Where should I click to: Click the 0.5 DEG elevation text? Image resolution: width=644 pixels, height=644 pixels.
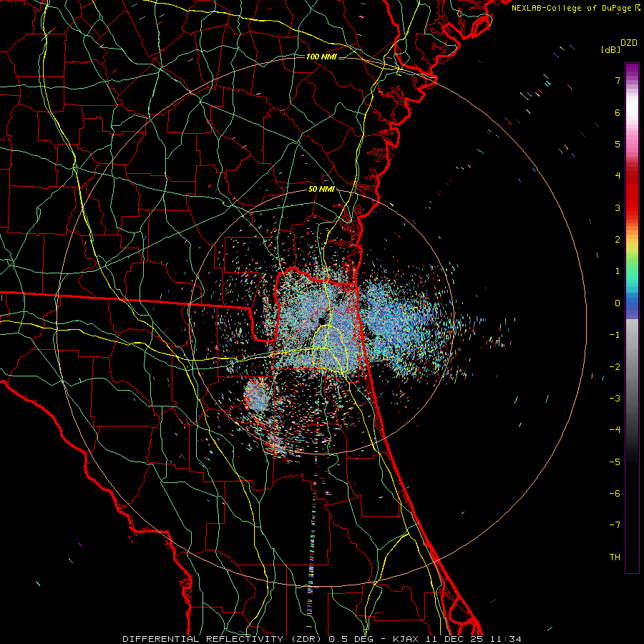352,639
